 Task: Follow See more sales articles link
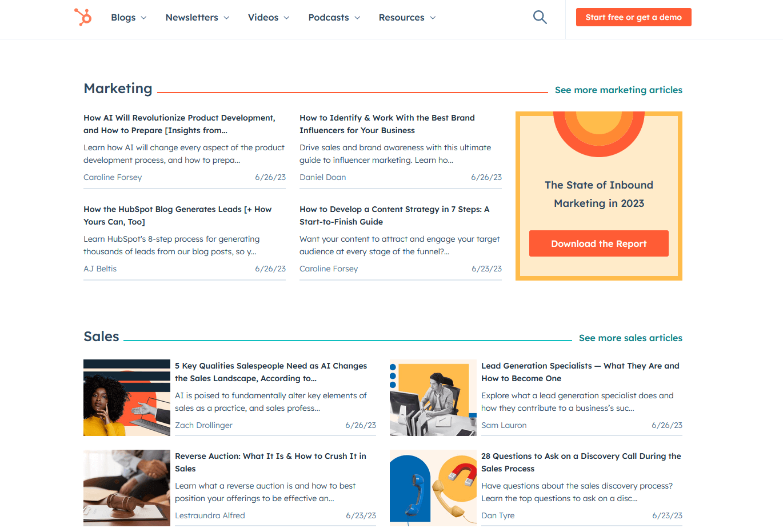[630, 338]
